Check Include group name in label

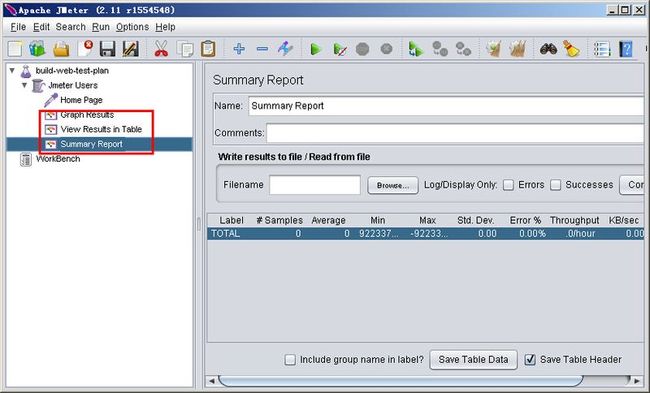pos(290,359)
